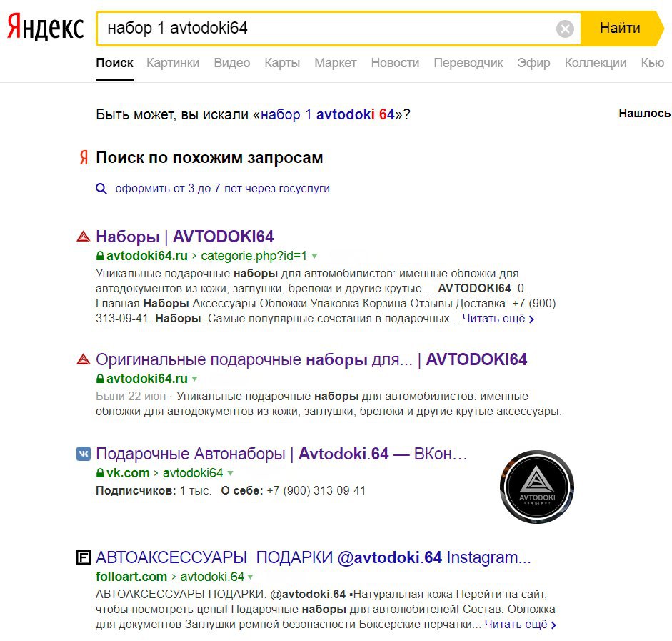
Task: Click suggested query «набор 1 avtodoki 64»
Action: coord(327,114)
